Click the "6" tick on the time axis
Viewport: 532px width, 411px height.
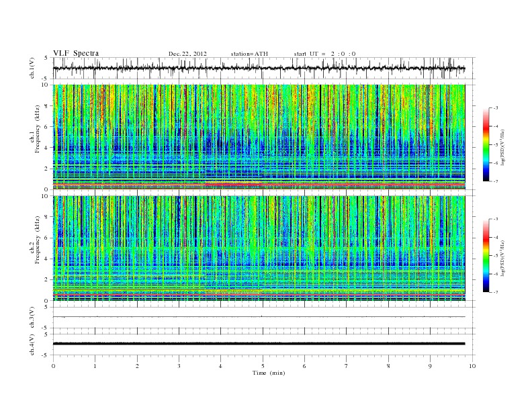point(304,366)
